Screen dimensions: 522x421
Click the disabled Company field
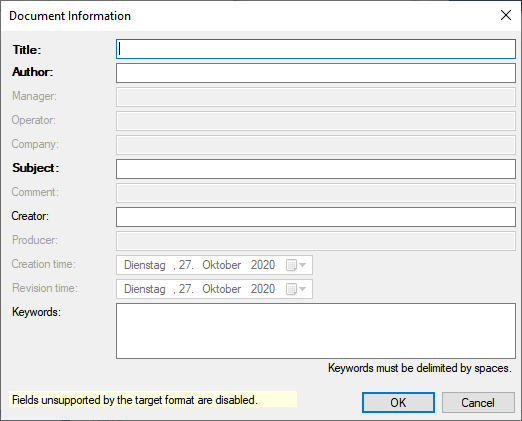[316, 145]
